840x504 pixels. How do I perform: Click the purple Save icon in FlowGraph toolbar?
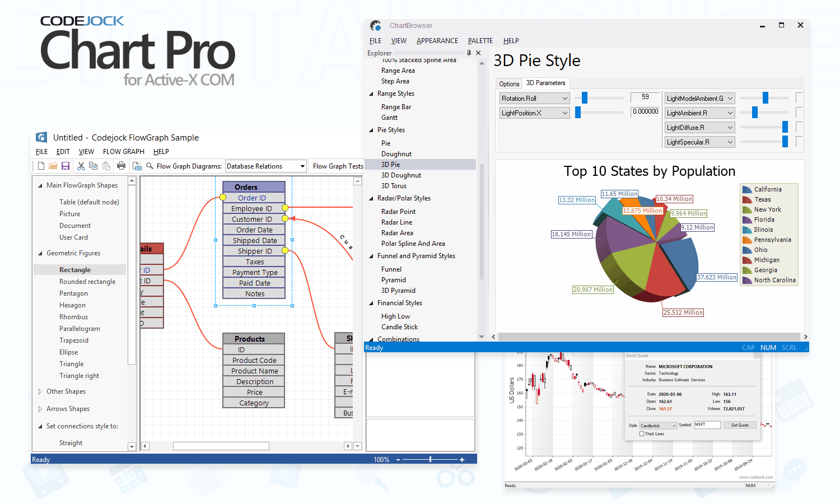(66, 166)
